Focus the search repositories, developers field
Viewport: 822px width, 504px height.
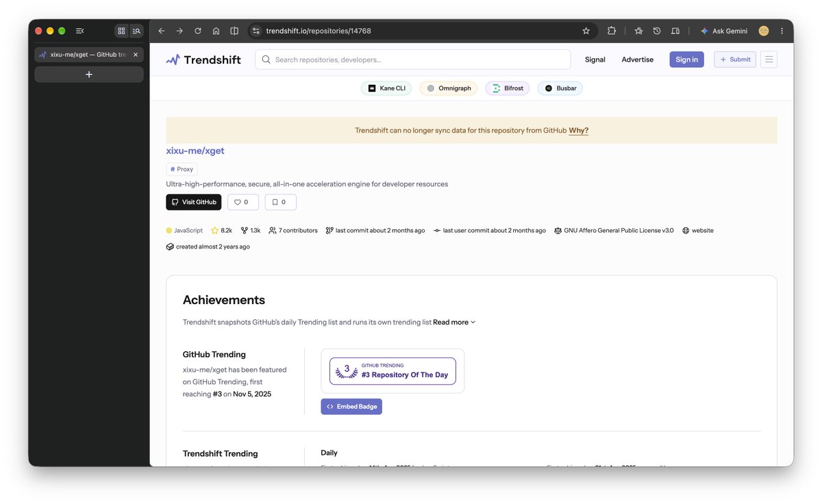coord(413,60)
